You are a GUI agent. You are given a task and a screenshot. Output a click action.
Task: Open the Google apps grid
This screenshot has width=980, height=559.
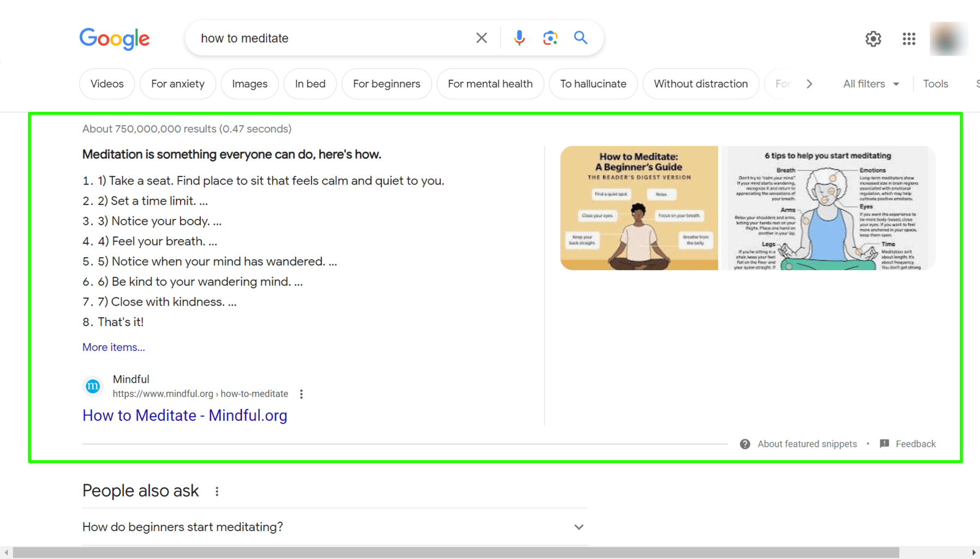pos(909,39)
